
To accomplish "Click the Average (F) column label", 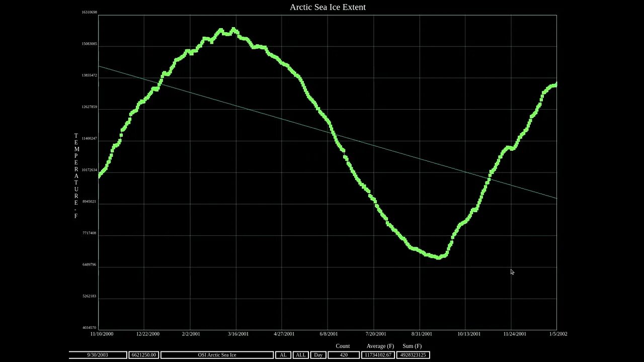I will point(380,346).
